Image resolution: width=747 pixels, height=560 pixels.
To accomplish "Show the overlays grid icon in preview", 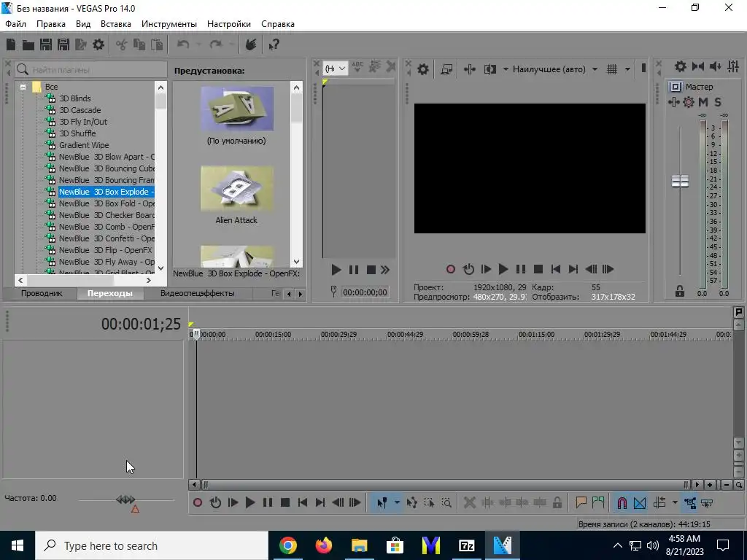I will (612, 69).
